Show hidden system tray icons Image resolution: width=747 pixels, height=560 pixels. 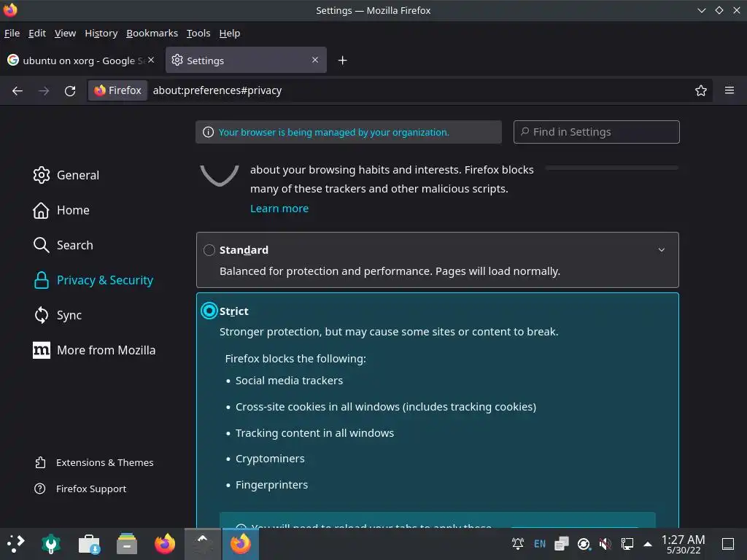pos(648,543)
